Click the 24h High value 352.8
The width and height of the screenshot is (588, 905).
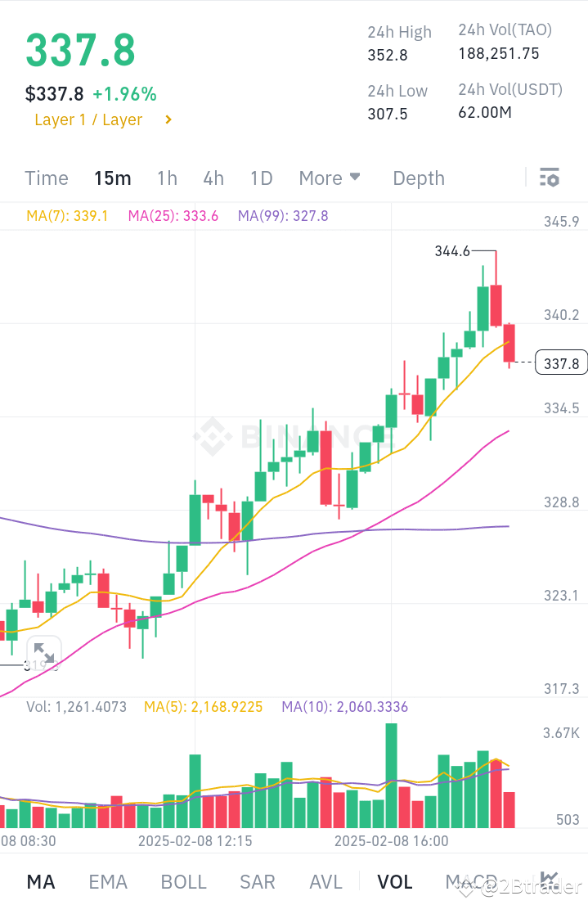click(388, 55)
